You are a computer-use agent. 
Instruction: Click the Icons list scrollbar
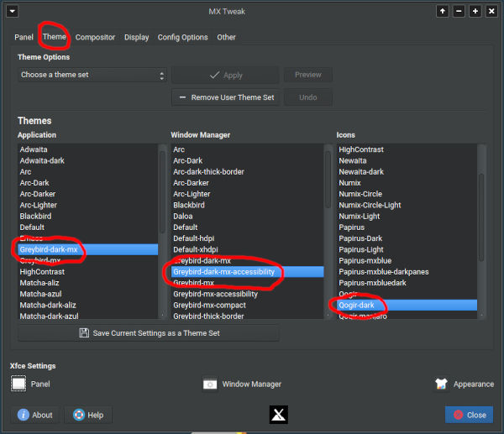(x=481, y=217)
